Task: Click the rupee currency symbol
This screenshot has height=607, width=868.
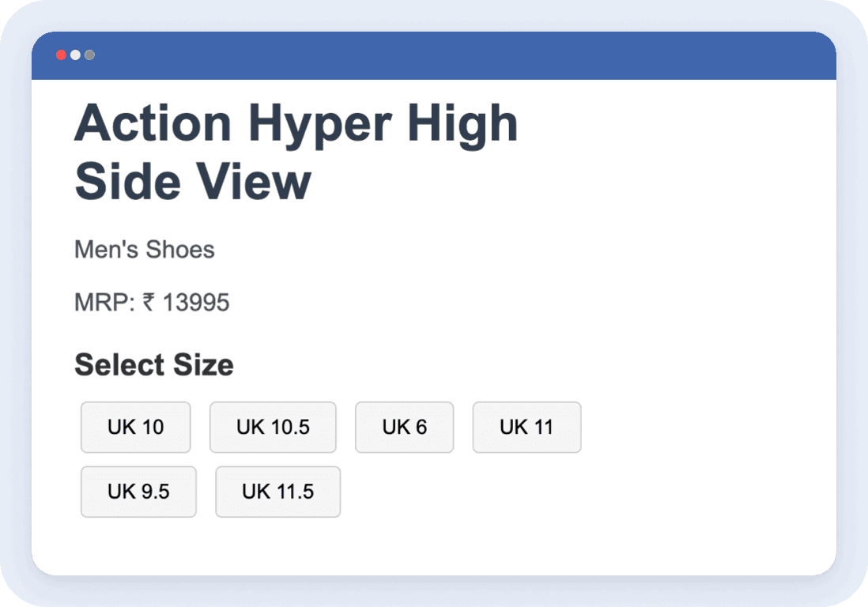Action: pos(149,303)
